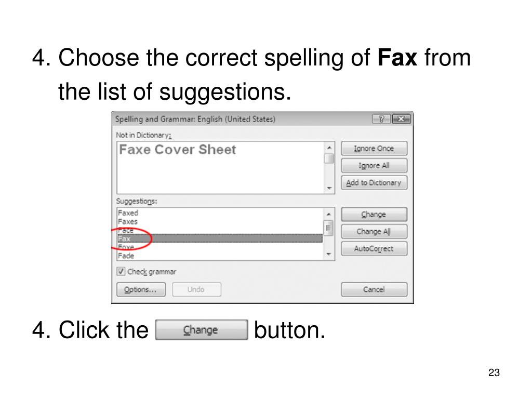Click the Not in Dictionary scroll-down arrow

[329, 188]
